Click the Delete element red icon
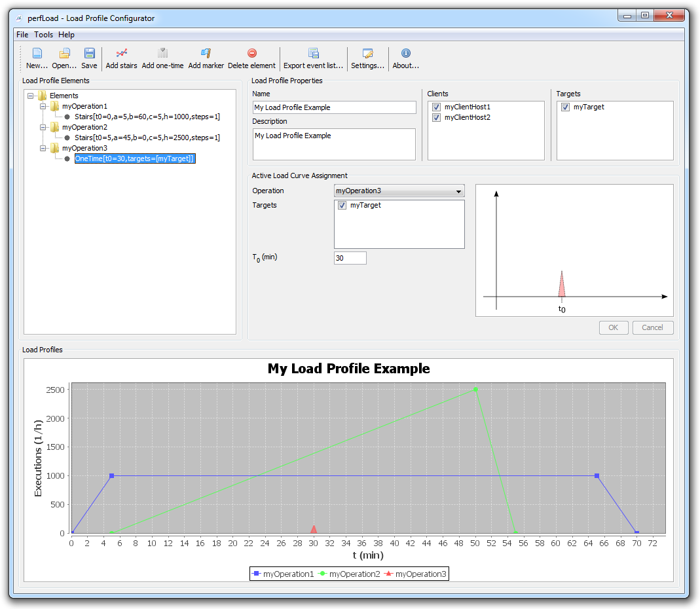 tap(252, 53)
